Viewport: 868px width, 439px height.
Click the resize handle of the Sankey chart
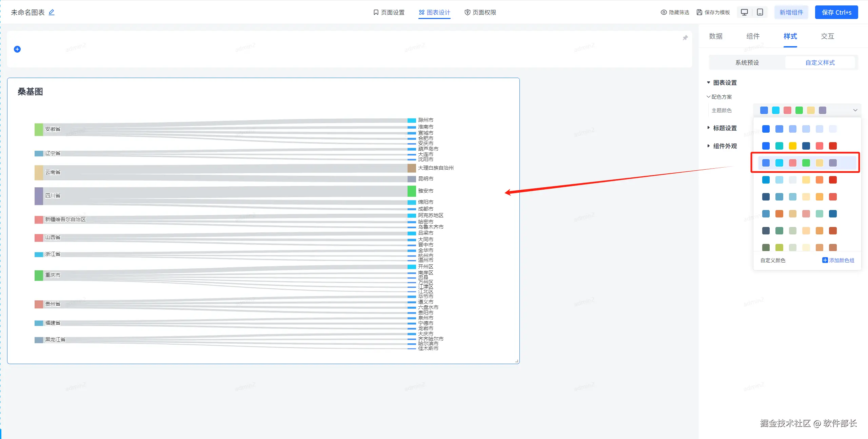516,361
